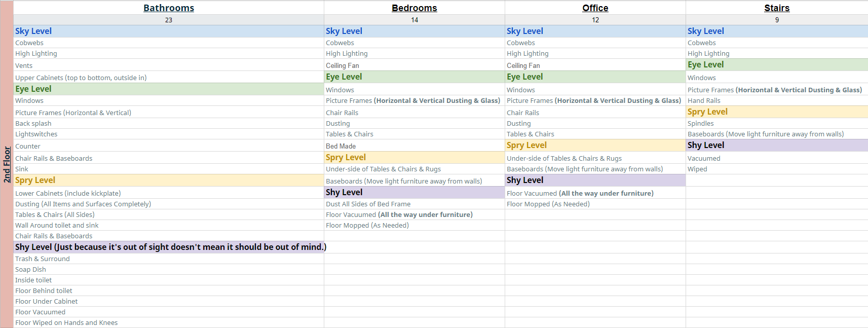The image size is (868, 328).
Task: Select Eye Level under Stairs
Action: [777, 64]
